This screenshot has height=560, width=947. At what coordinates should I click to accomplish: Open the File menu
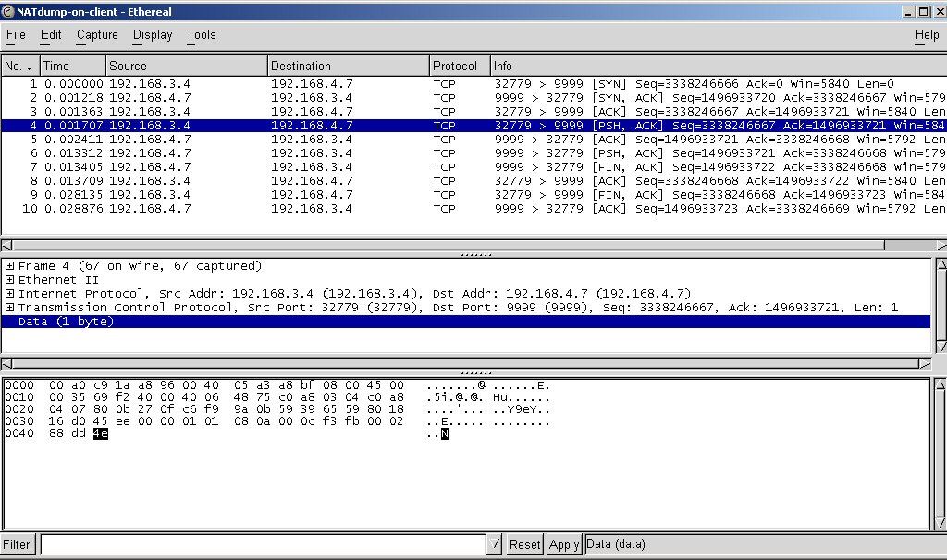[16, 35]
